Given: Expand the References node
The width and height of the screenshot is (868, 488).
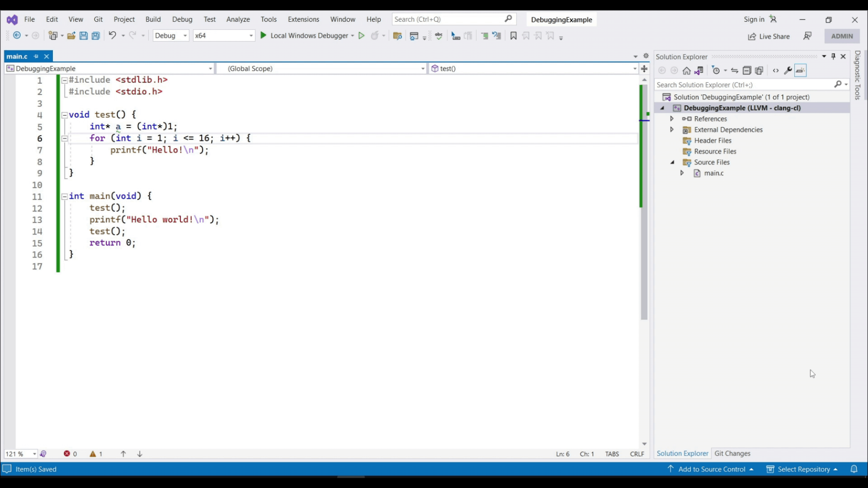Looking at the screenshot, I should coord(672,118).
